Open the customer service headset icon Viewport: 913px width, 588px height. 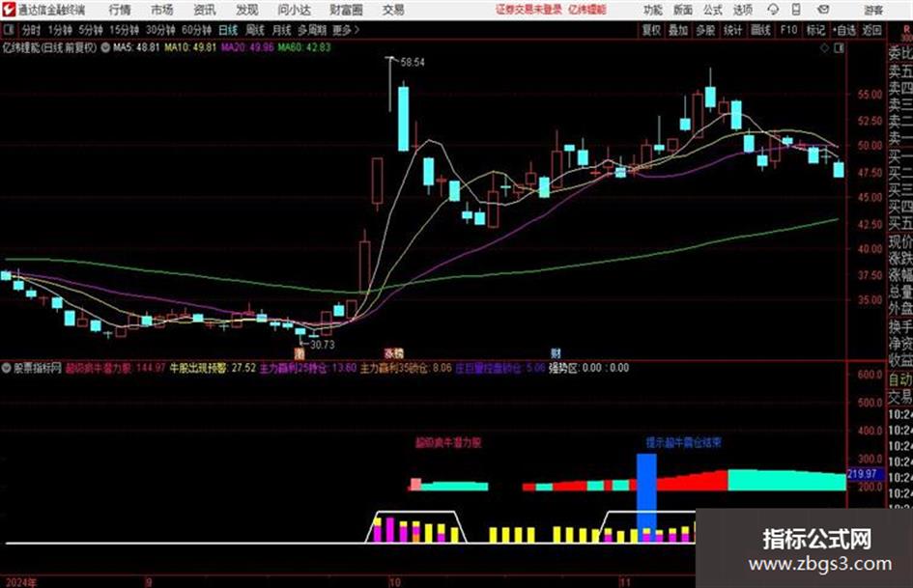[773, 10]
